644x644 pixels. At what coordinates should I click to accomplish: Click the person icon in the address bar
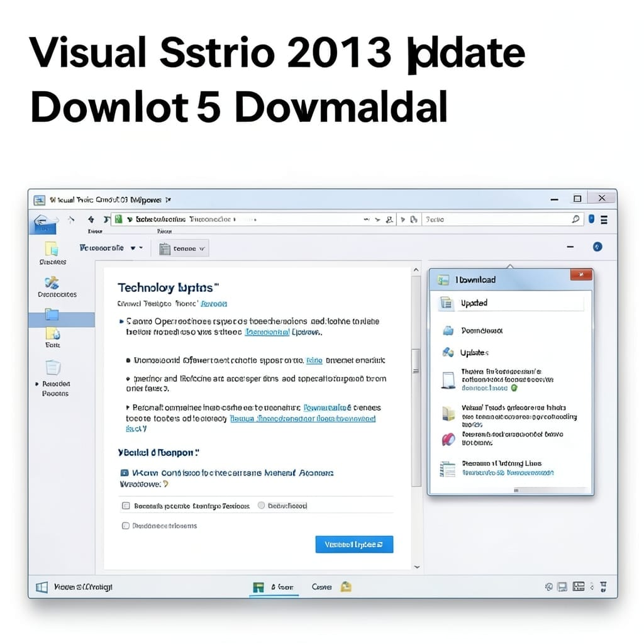tap(389, 219)
